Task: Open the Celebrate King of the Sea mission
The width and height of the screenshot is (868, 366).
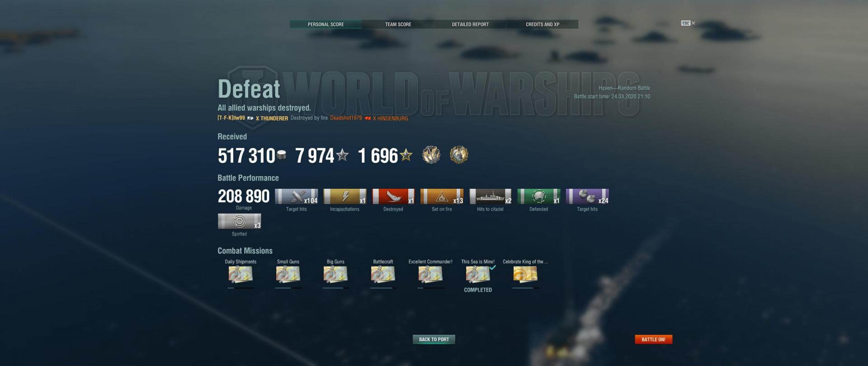Action: (525, 274)
